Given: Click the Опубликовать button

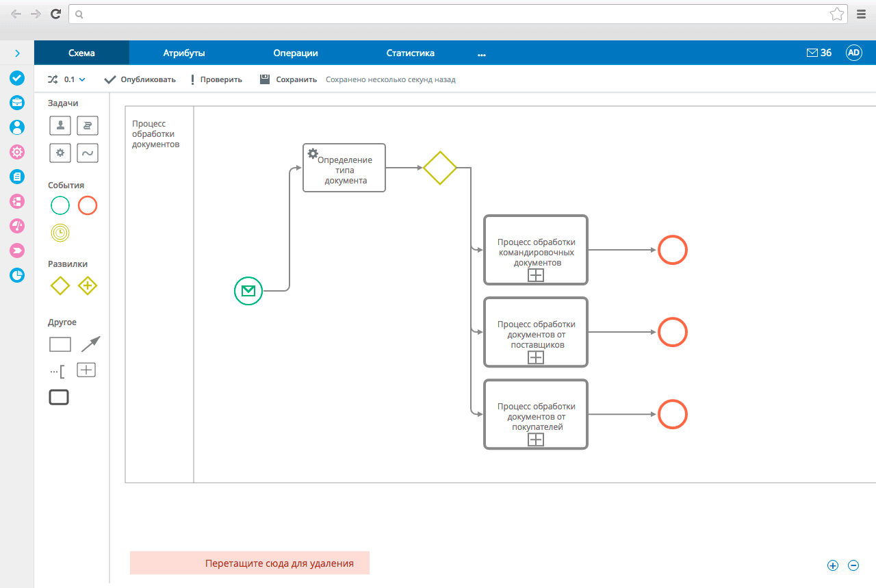Looking at the screenshot, I should pos(140,79).
